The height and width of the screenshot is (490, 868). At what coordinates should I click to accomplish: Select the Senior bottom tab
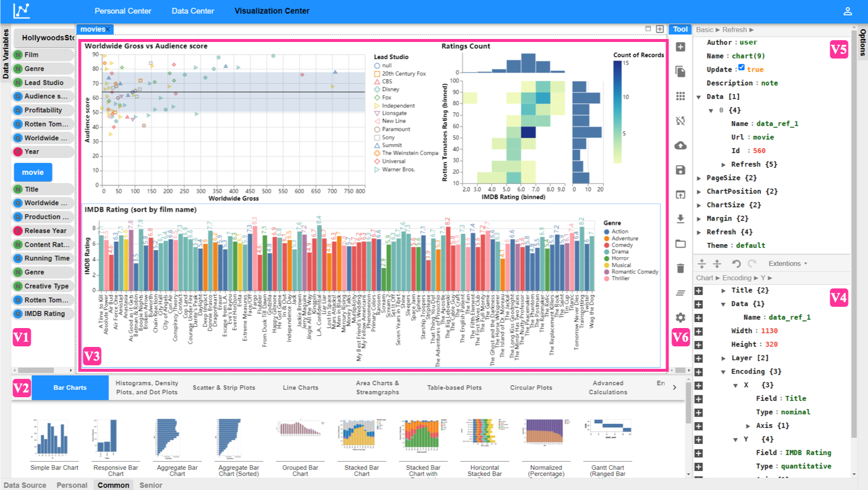151,485
